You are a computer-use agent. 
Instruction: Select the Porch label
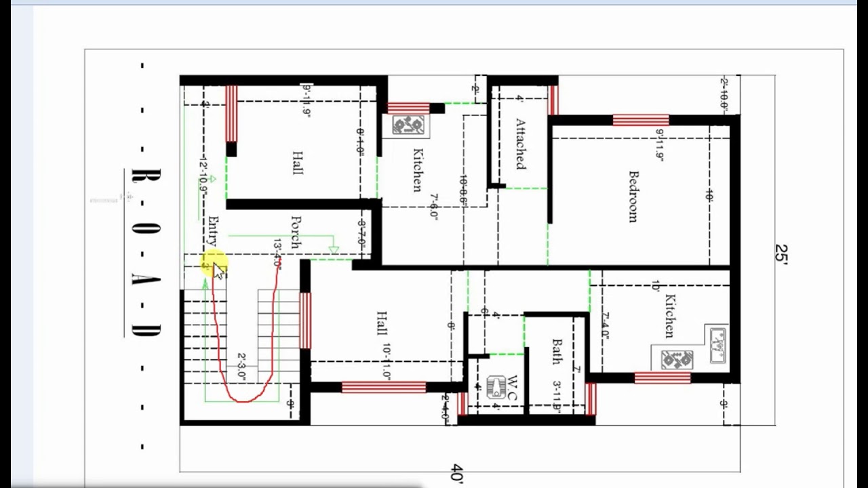(x=296, y=232)
